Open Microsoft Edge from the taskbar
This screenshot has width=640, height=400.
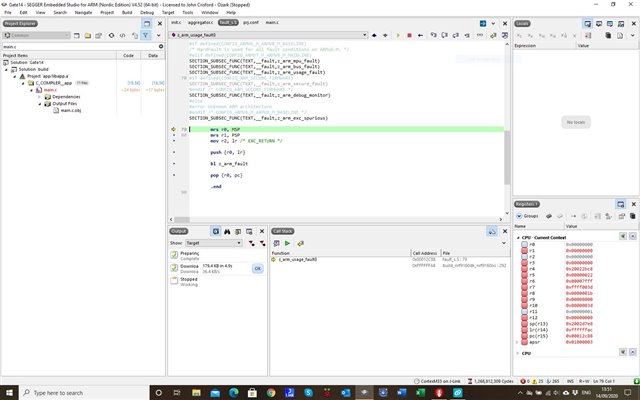coord(233,393)
